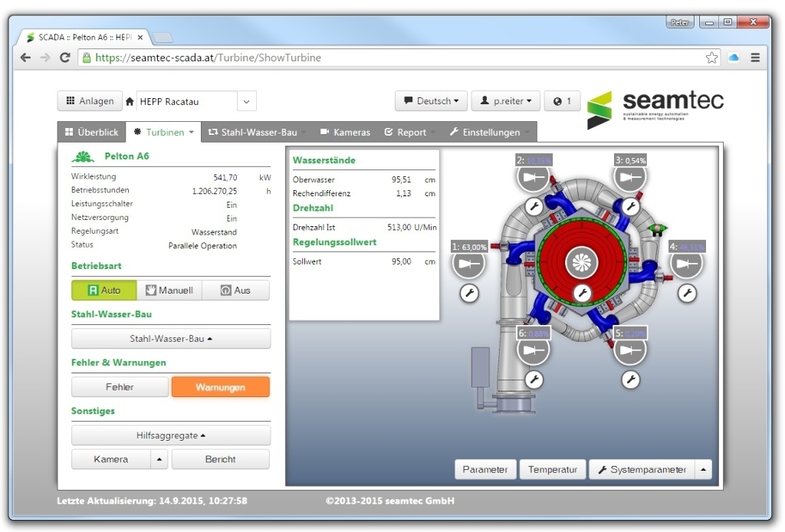Switch to the Überblick tab

(91, 132)
